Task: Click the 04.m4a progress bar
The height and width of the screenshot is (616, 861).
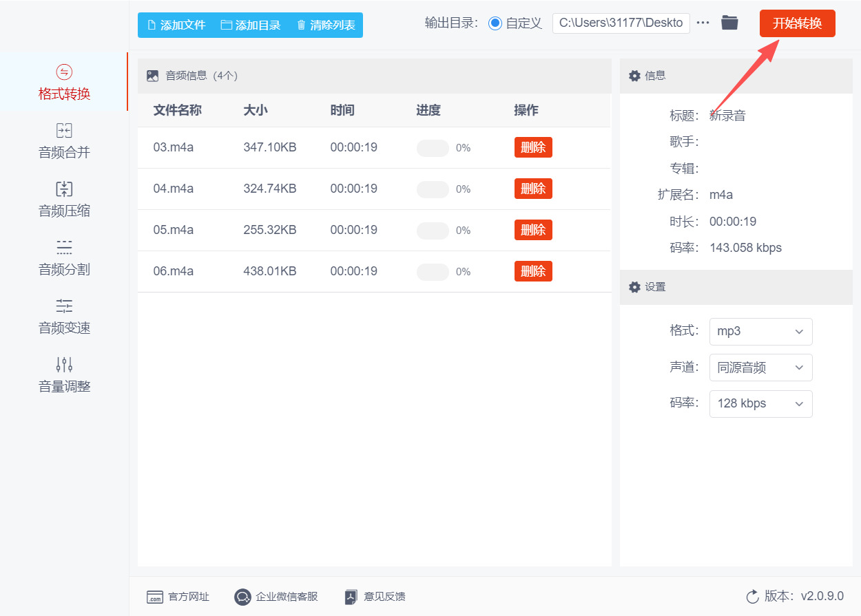Action: pos(433,189)
